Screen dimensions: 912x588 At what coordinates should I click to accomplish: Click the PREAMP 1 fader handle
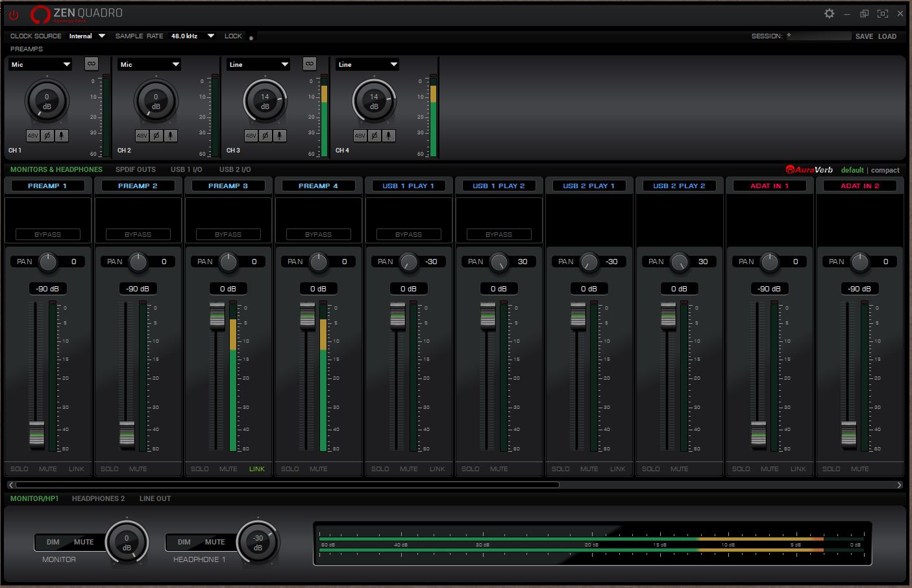37,434
